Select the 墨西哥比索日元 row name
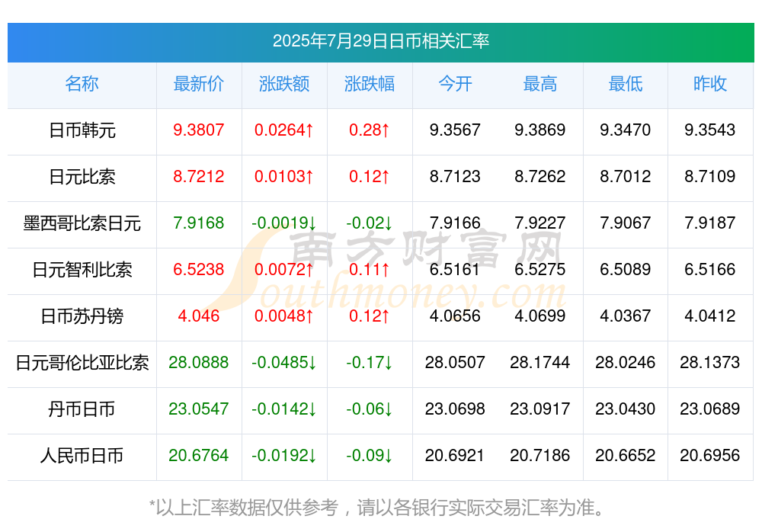 pyautogui.click(x=82, y=223)
